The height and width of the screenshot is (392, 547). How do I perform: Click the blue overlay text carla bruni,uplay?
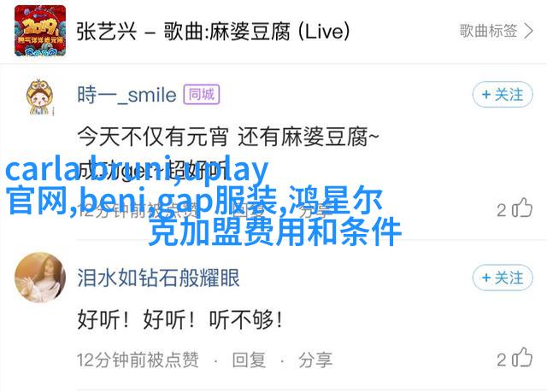(137, 171)
